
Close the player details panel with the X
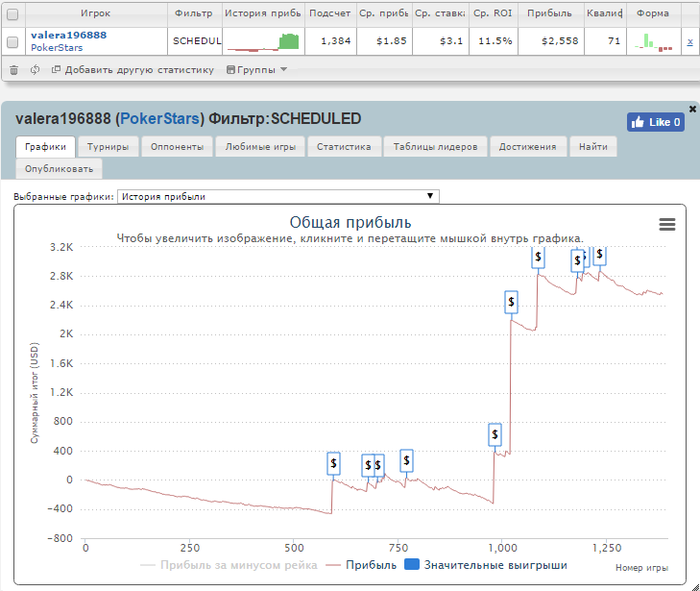point(692,108)
